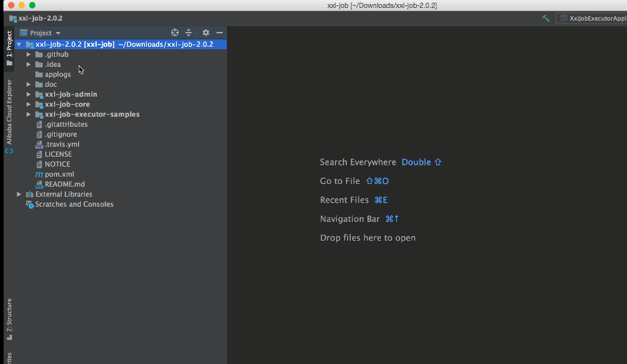The image size is (627, 364).
Task: Expand the xxl-job-executor-samples module arrow
Action: pyautogui.click(x=29, y=114)
